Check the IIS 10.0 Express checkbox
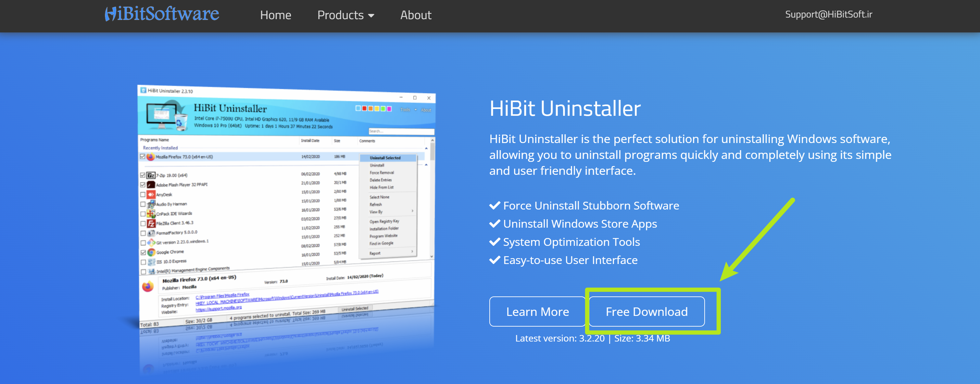The image size is (980, 384). point(143,262)
